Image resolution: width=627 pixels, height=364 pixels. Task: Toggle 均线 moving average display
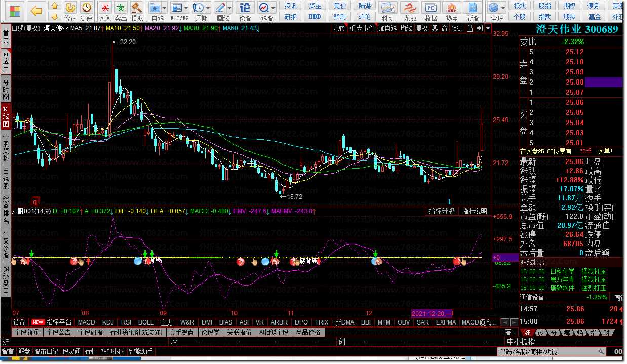click(x=406, y=28)
